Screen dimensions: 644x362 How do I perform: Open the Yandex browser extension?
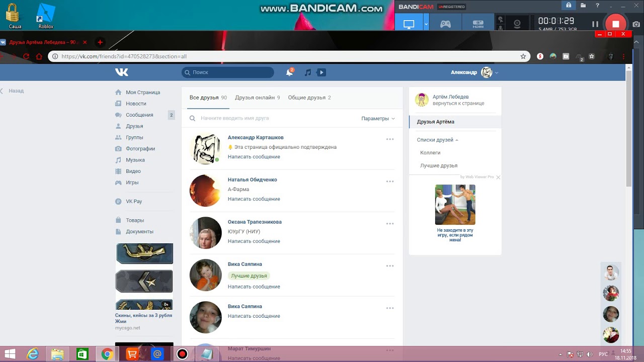(x=540, y=56)
